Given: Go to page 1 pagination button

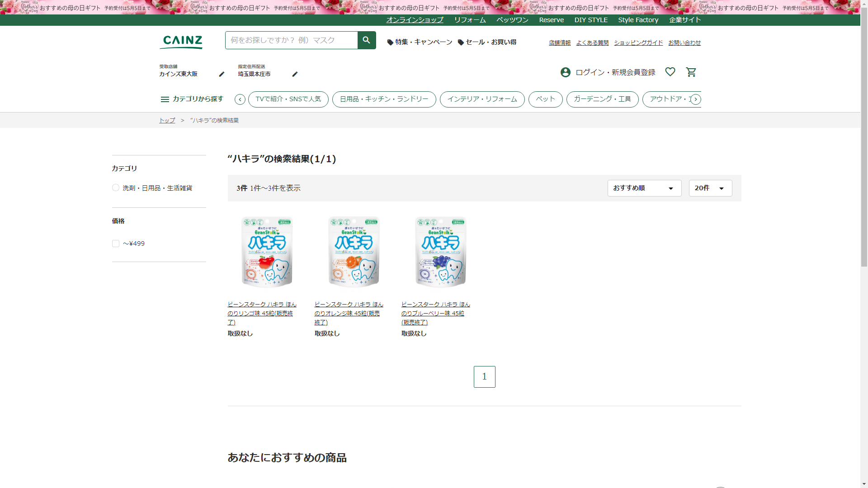Looking at the screenshot, I should point(484,376).
